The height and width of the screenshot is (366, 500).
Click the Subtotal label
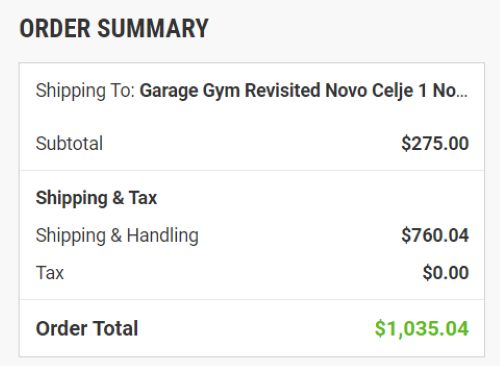(x=69, y=143)
